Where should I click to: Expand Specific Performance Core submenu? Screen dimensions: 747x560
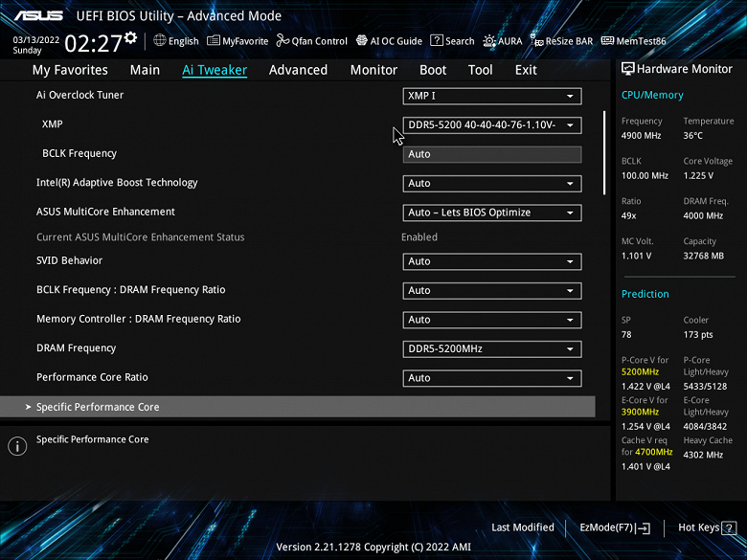[298, 407]
